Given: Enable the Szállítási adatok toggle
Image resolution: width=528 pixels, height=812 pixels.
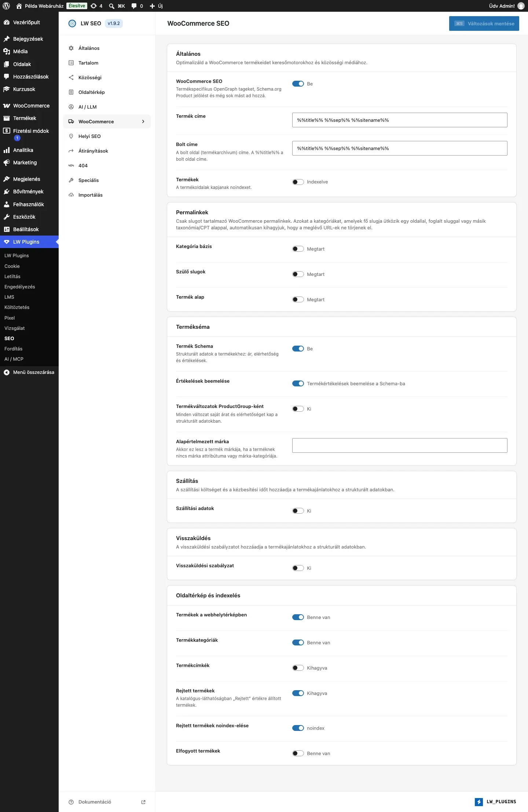Looking at the screenshot, I should pyautogui.click(x=298, y=511).
